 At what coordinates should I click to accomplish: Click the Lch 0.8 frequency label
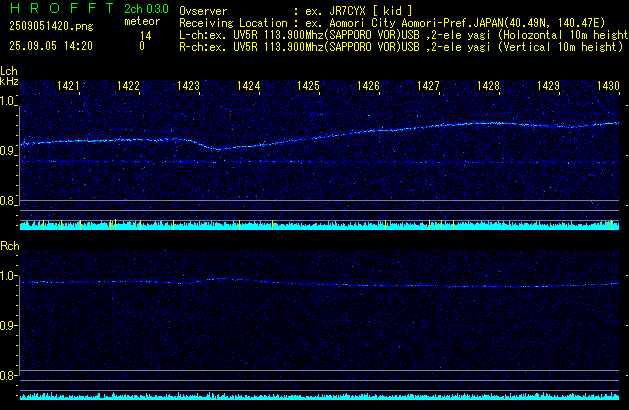[x=7, y=201]
